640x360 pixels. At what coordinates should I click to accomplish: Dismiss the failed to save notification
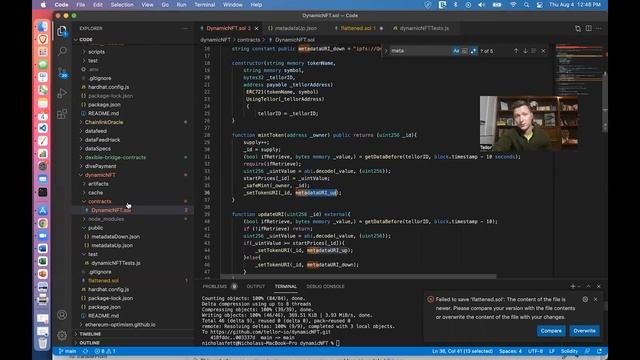click(596, 300)
